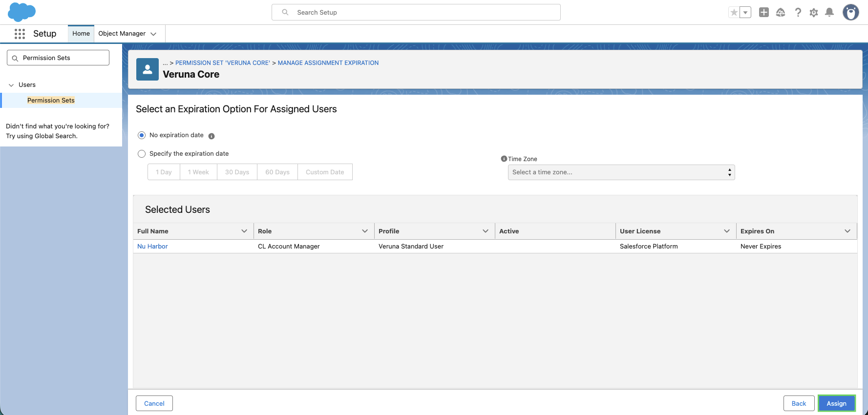
Task: Click the Time Zone info icon
Action: (x=504, y=159)
